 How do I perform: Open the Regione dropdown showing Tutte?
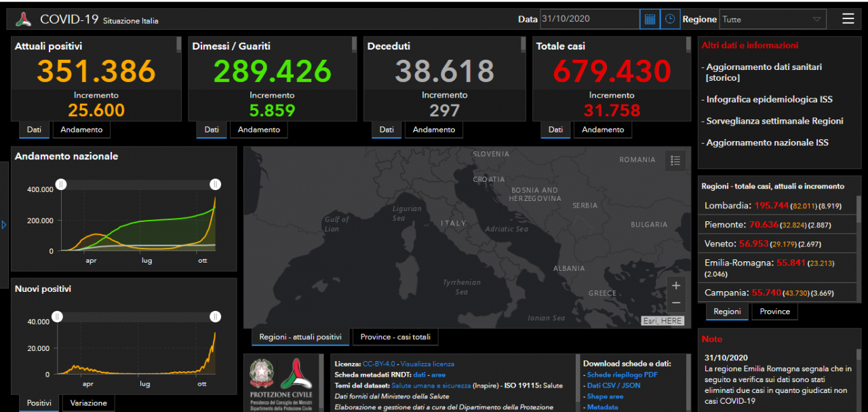(772, 19)
